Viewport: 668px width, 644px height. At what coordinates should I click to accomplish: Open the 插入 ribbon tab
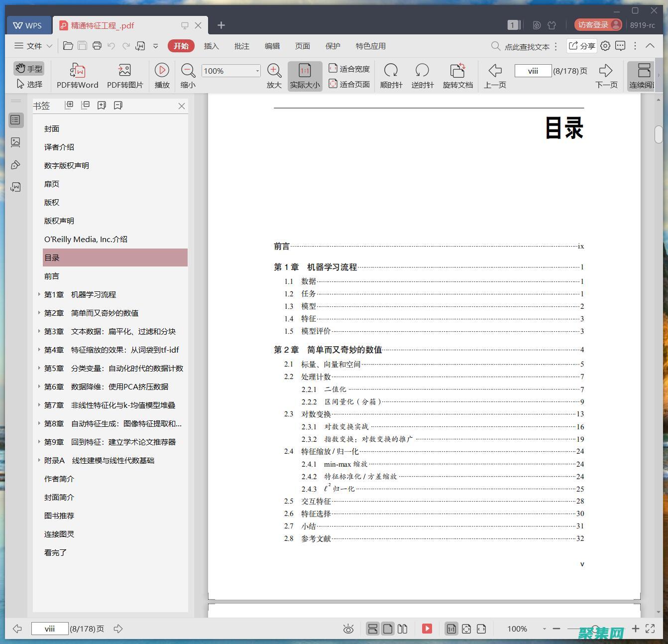click(x=211, y=46)
